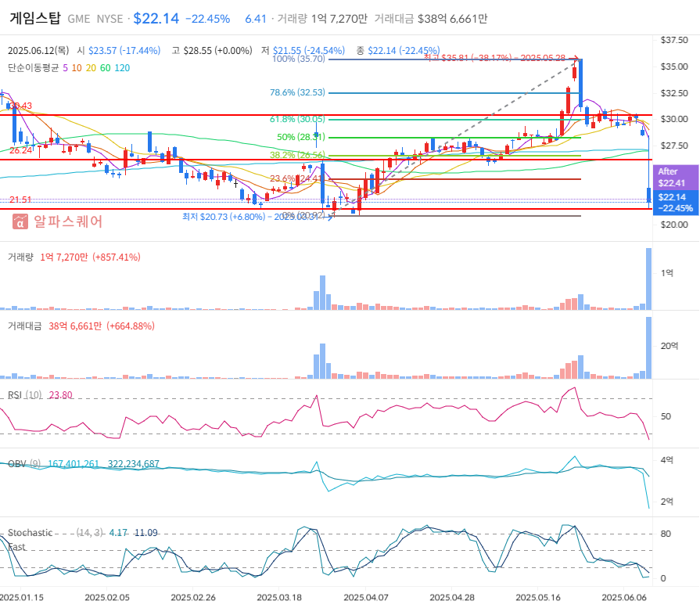The image size is (700, 608).
Task: Click the 6.41 change amount in header
Action: [255, 19]
